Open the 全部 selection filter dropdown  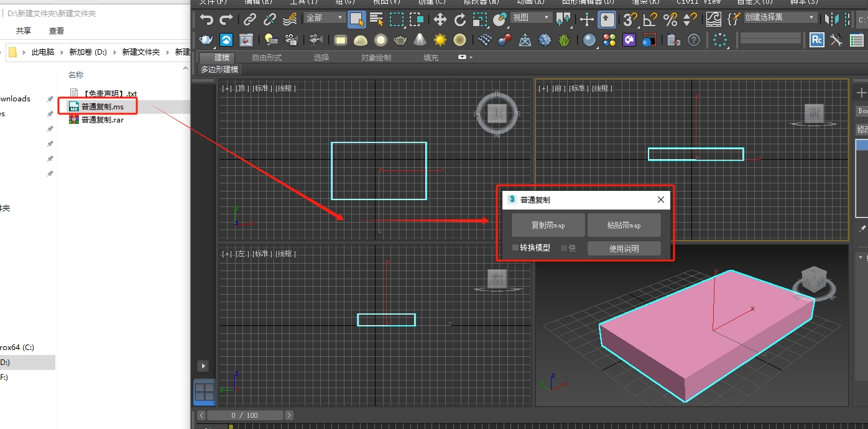pos(325,18)
